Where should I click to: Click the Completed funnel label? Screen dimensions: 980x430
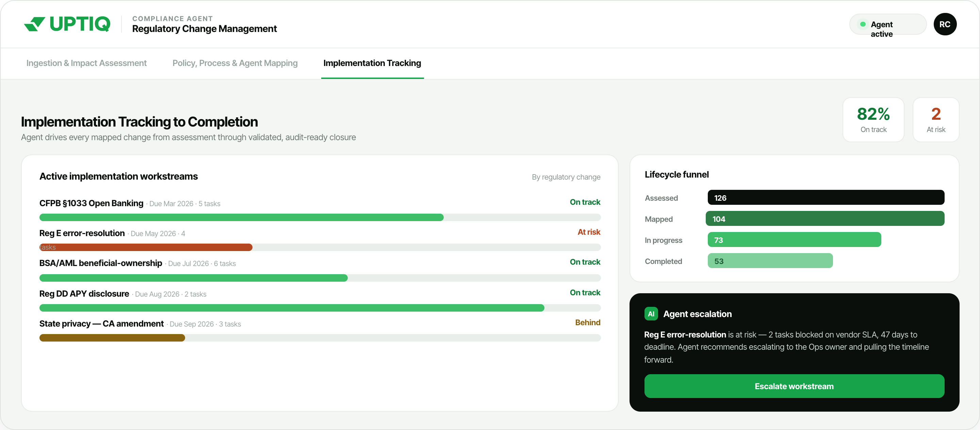coord(663,261)
